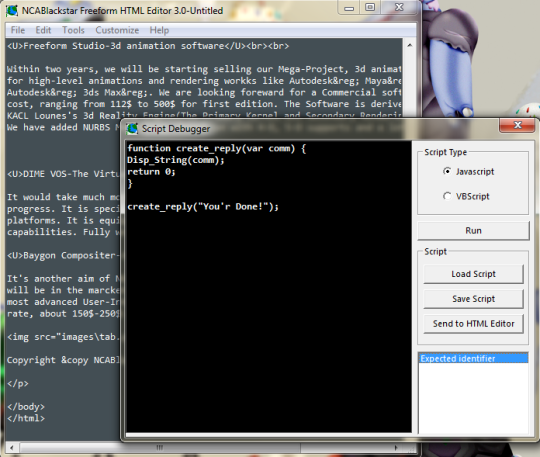The image size is (540, 457).
Task: Select the 'Expected identifier' error entry
Action: tap(473, 359)
